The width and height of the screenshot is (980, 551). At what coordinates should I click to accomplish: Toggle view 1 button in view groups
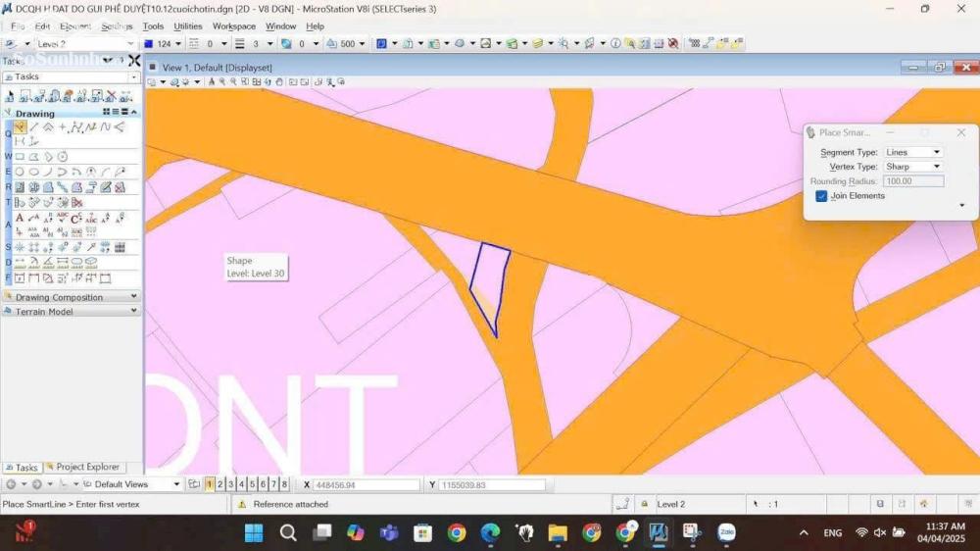(x=210, y=484)
